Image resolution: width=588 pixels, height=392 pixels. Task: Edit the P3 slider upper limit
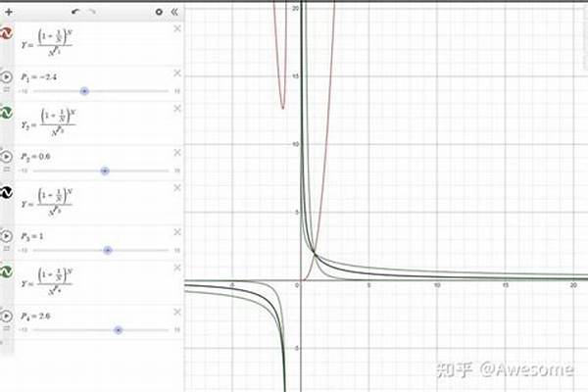pyautogui.click(x=177, y=250)
